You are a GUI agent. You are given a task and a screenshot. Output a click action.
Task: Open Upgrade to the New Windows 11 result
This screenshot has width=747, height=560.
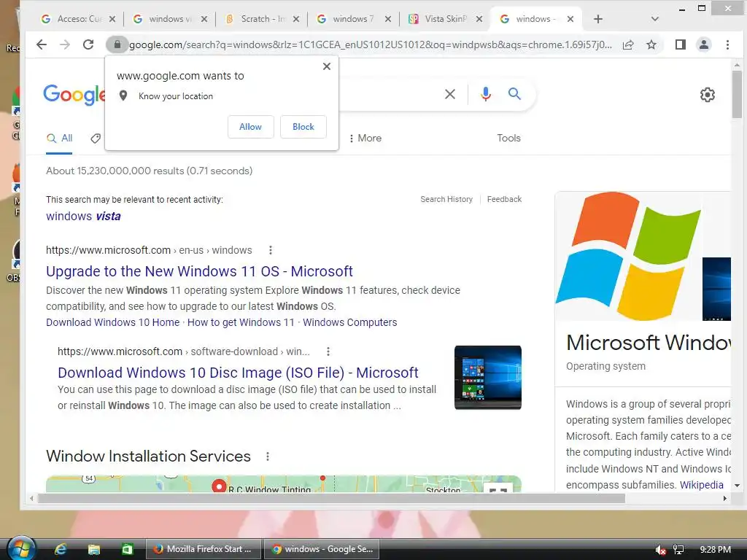tap(199, 271)
